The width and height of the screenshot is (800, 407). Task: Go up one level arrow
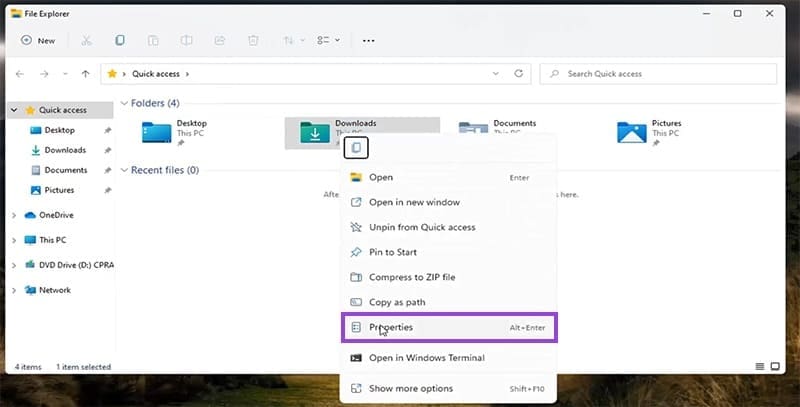click(85, 74)
